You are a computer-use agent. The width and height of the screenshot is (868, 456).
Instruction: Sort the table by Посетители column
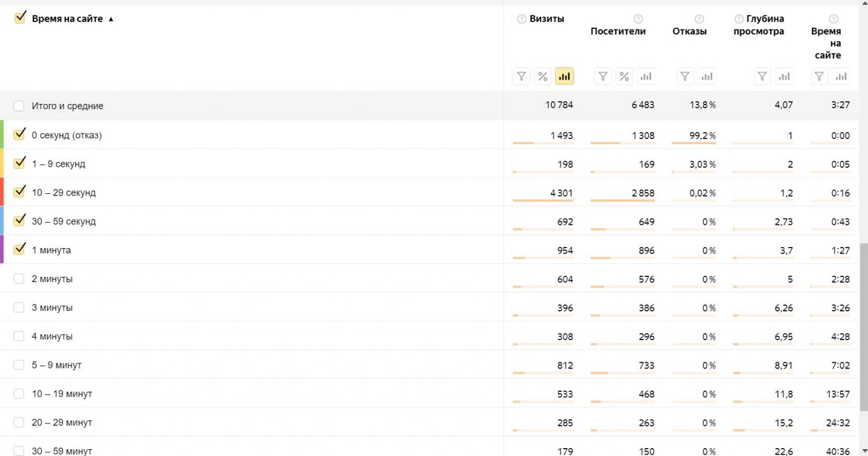[618, 32]
